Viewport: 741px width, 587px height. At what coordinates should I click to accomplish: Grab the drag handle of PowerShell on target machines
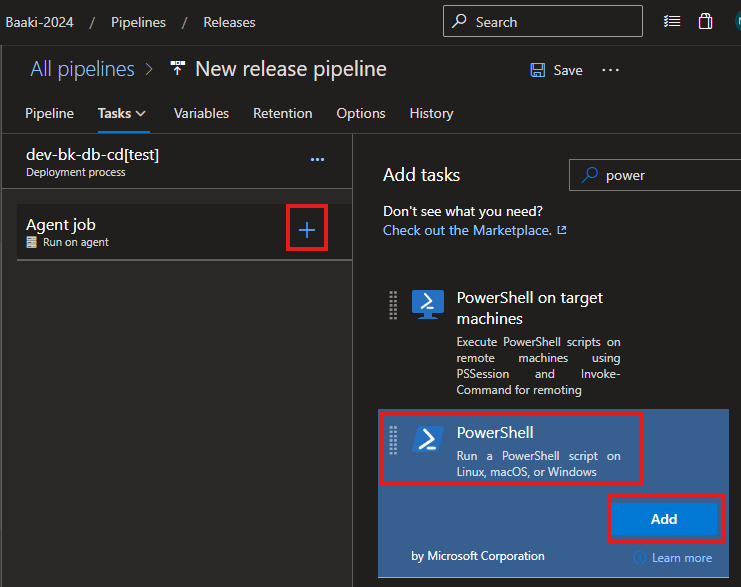tap(393, 305)
